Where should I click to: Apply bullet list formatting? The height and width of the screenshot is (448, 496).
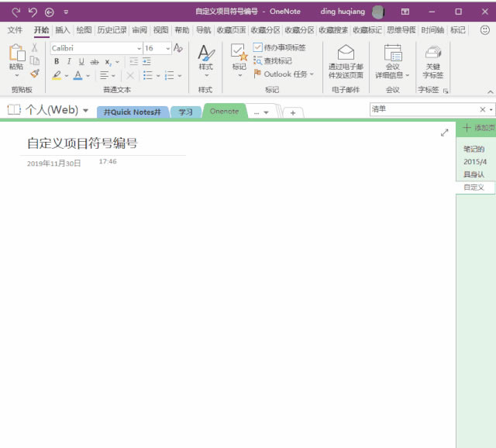click(148, 75)
